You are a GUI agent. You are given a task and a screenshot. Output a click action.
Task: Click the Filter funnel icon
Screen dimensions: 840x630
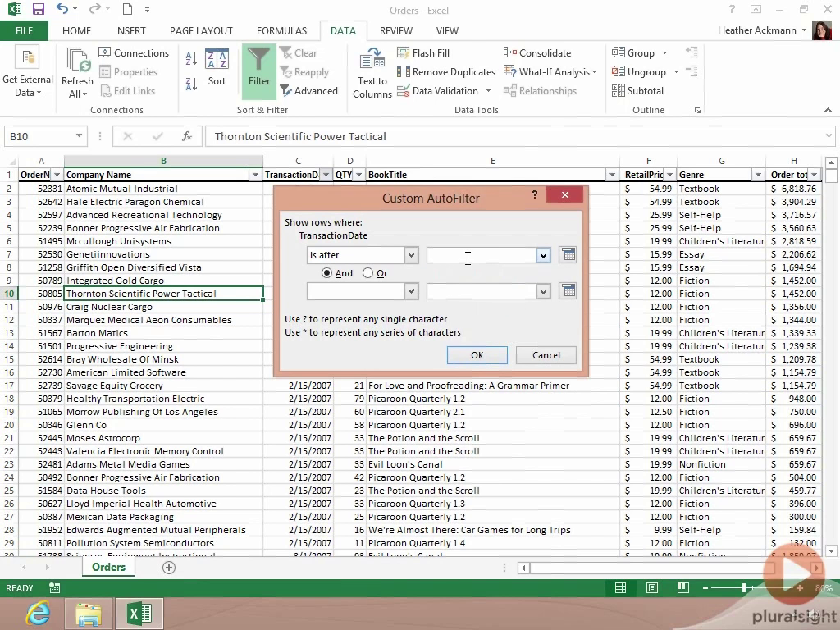pos(258,61)
